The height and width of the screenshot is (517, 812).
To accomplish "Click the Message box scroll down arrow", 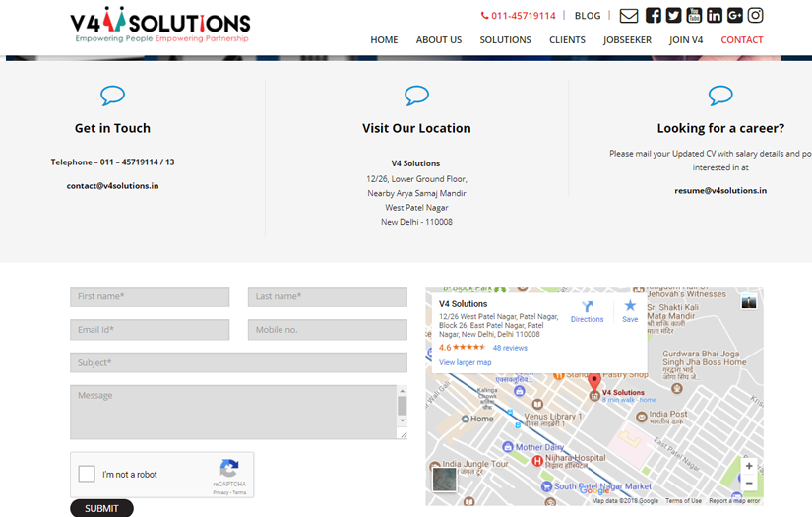I will pos(403,420).
